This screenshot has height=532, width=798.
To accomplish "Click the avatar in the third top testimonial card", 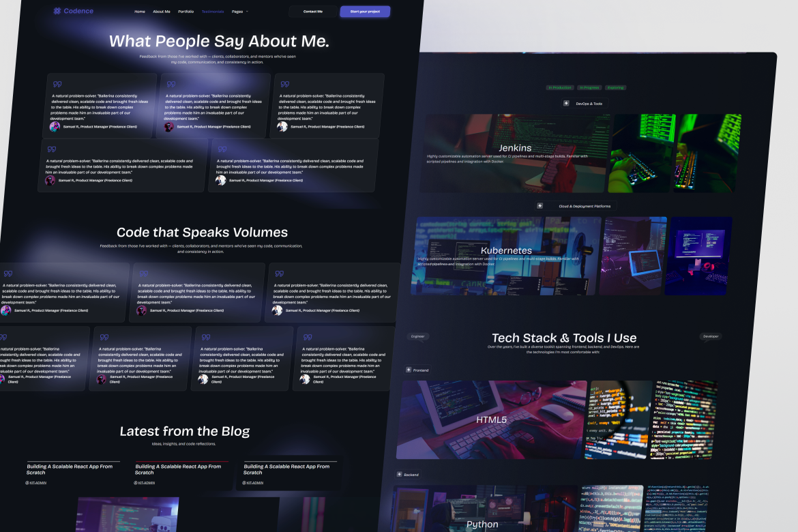I will [x=282, y=126].
